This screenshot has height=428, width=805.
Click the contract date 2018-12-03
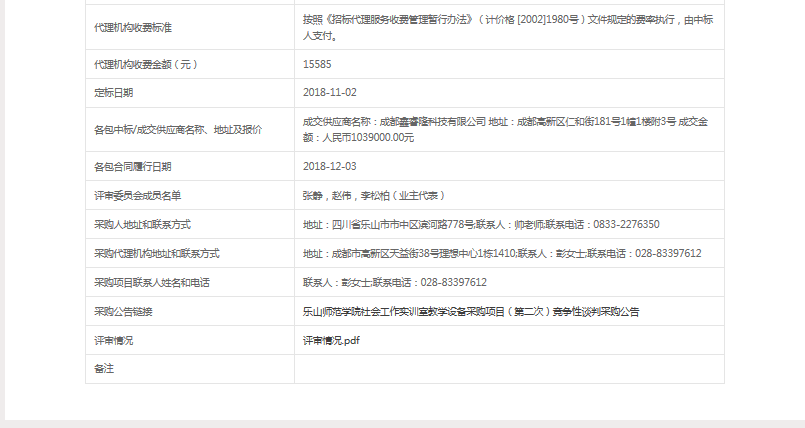329,166
